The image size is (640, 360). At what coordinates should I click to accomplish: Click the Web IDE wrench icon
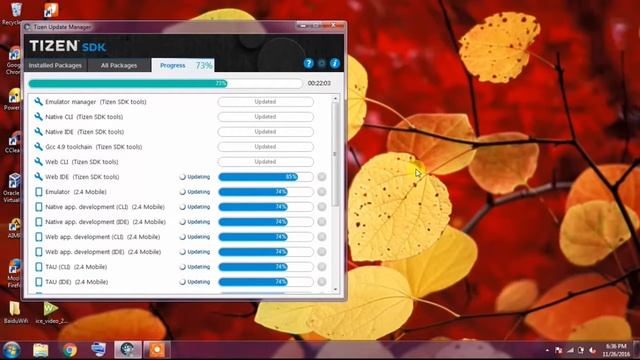click(38, 177)
